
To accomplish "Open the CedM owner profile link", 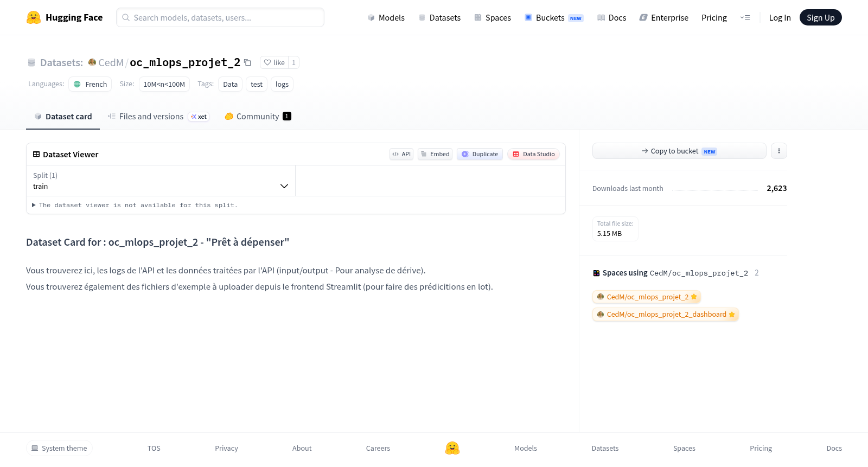I will 111,62.
